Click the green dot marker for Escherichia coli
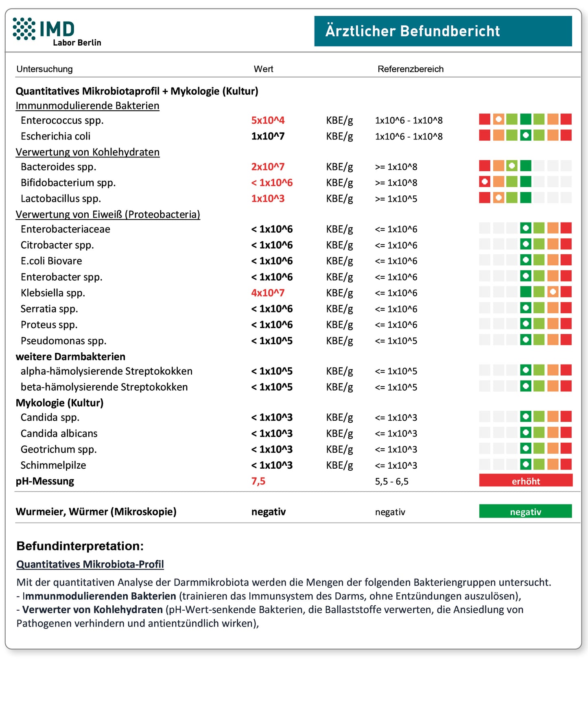Image resolution: width=588 pixels, height=714 pixels. point(526,135)
